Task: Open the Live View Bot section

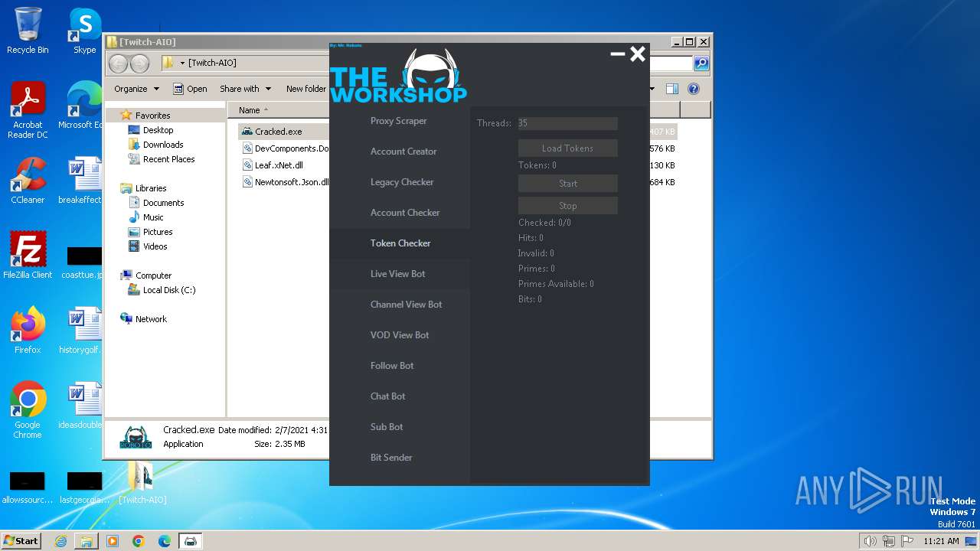Action: [399, 274]
